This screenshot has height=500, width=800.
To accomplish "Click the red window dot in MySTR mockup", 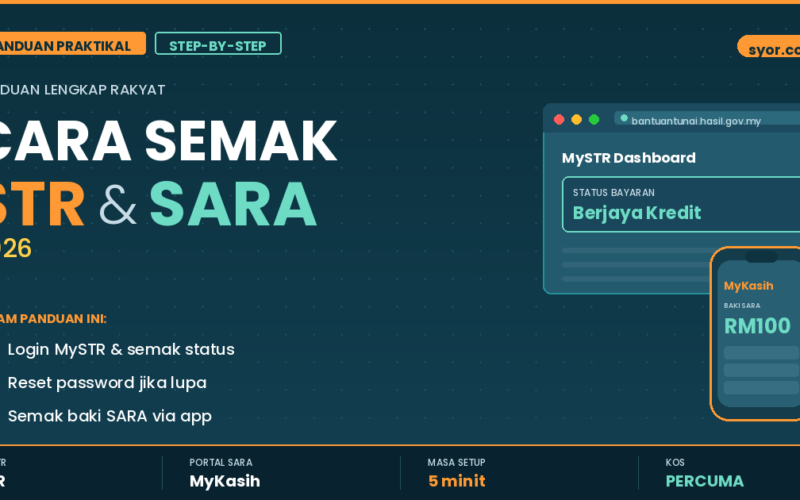I will [559, 119].
